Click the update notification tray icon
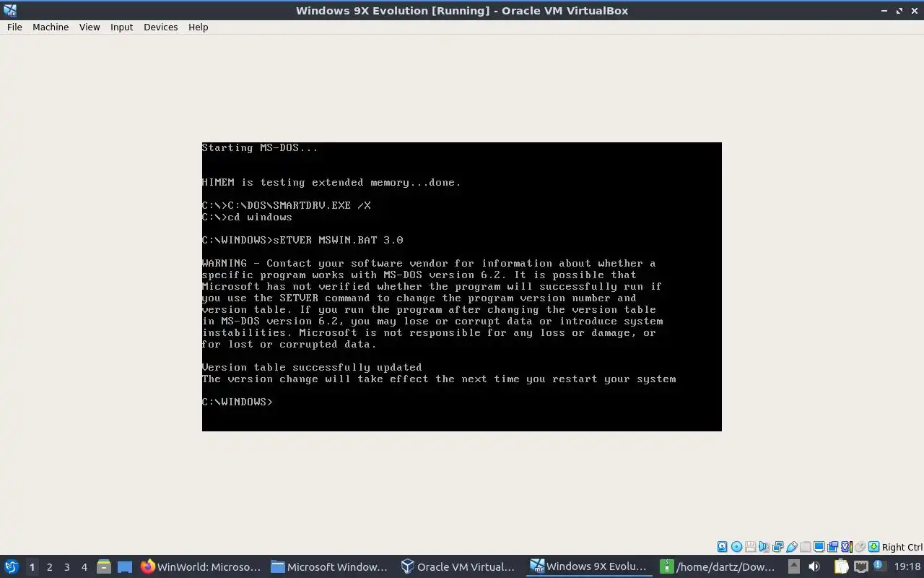This screenshot has height=578, width=924. pos(880,566)
